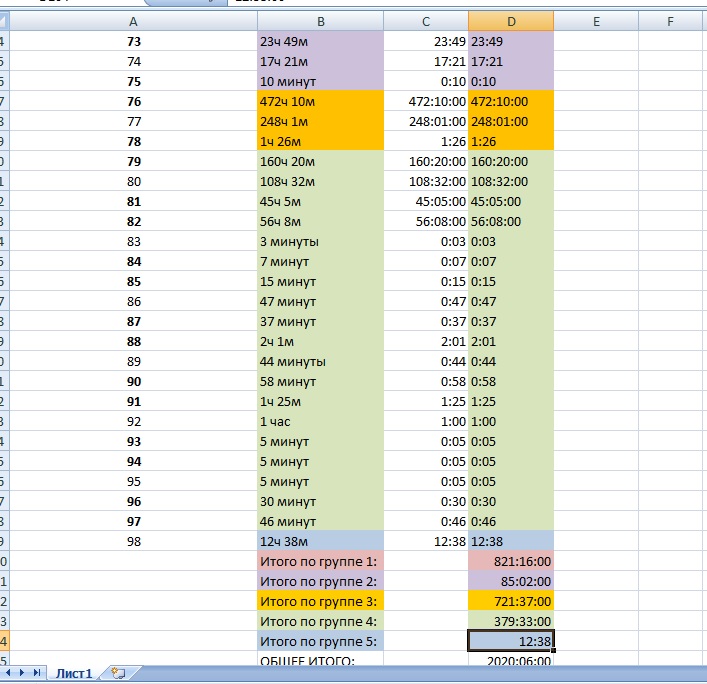Image resolution: width=707 pixels, height=684 pixels.
Task: Click column D value 45:05:00
Action: click(x=511, y=202)
